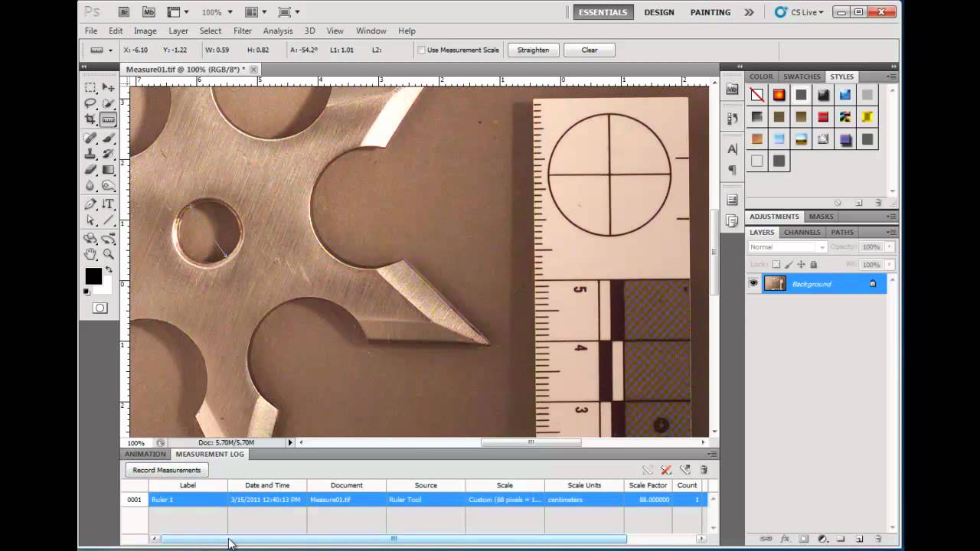Screen dimensions: 980x551
Task: Select the Rectangular Marquee tool
Action: coord(90,87)
